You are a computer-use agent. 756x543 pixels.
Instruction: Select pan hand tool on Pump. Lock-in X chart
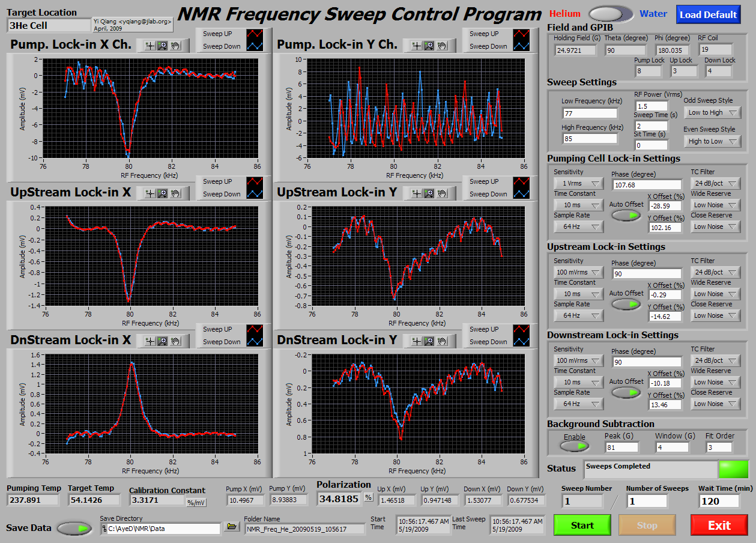175,45
